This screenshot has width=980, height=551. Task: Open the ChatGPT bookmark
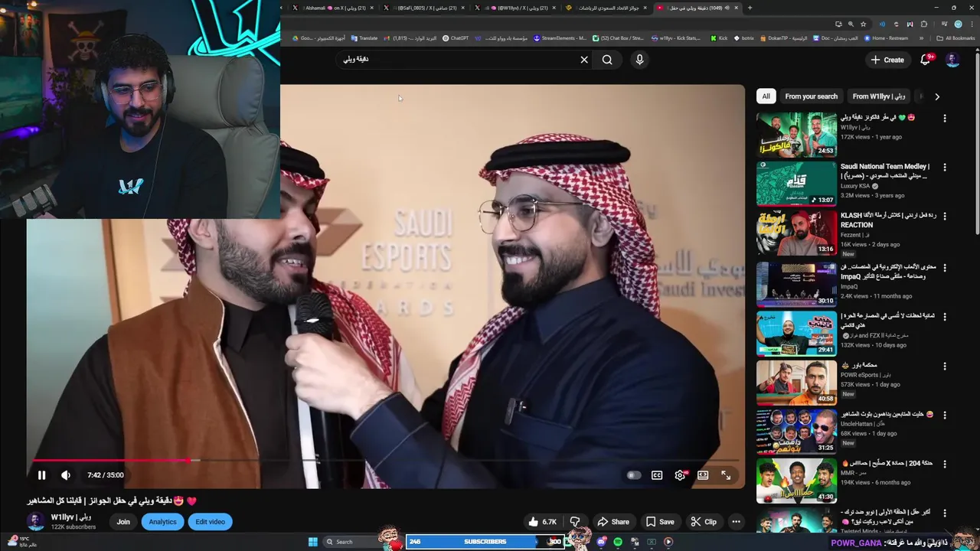tap(456, 38)
